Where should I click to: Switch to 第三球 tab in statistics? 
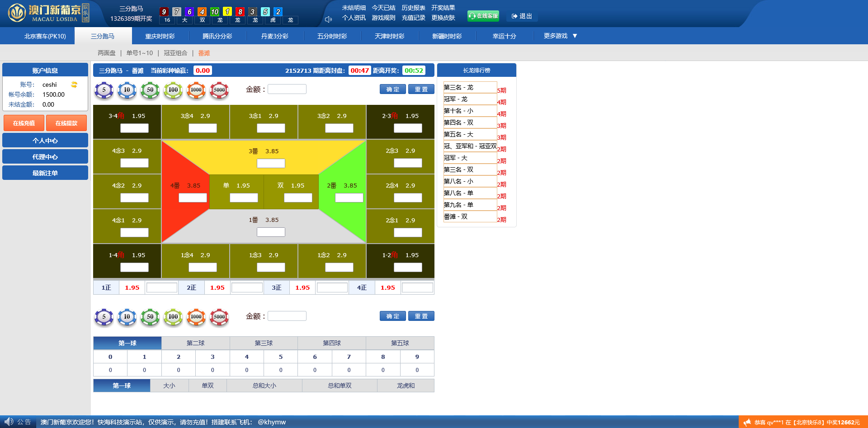(x=264, y=343)
